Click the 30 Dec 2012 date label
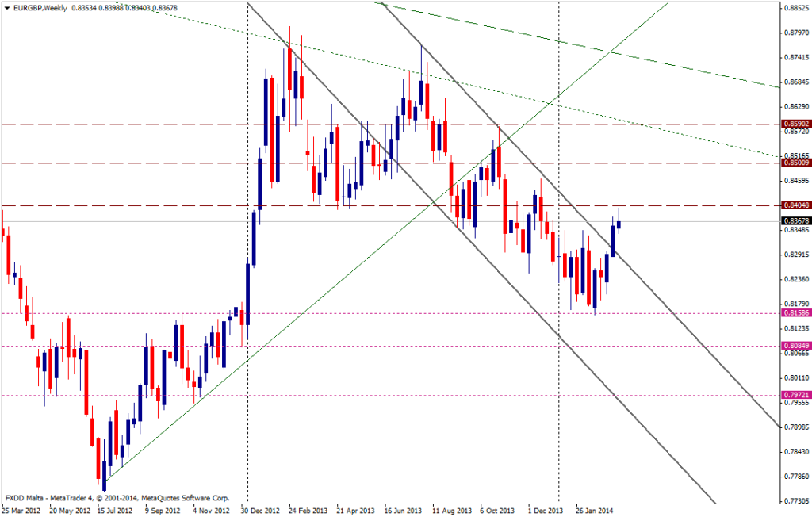812x517 pixels. [261, 511]
